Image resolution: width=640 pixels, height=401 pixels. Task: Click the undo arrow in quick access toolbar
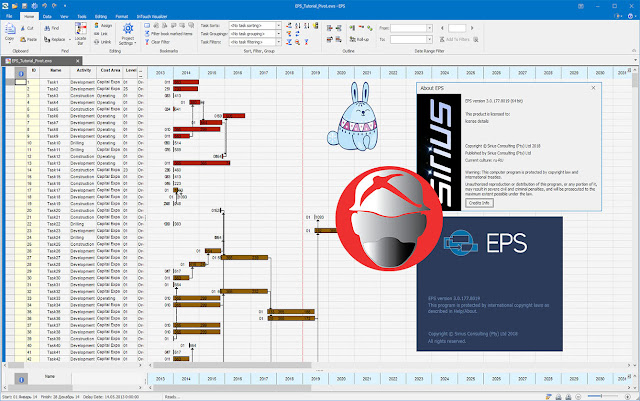44,6
